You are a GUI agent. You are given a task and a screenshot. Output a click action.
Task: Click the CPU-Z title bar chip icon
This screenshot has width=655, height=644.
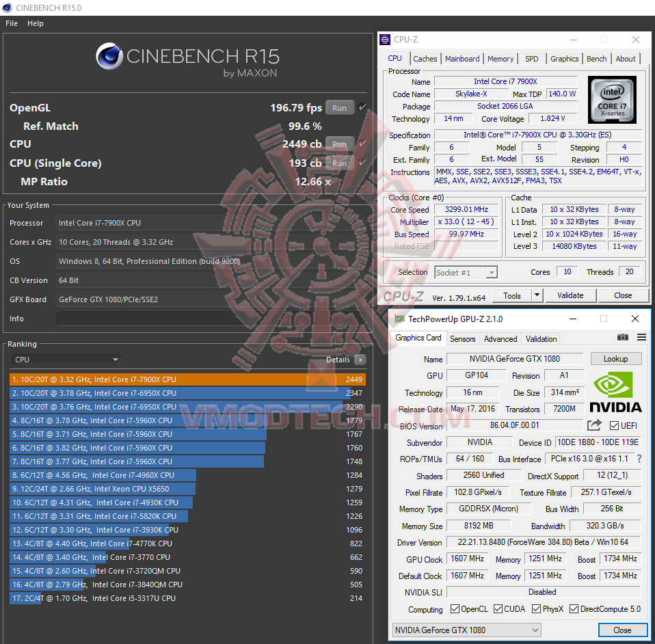(x=385, y=39)
